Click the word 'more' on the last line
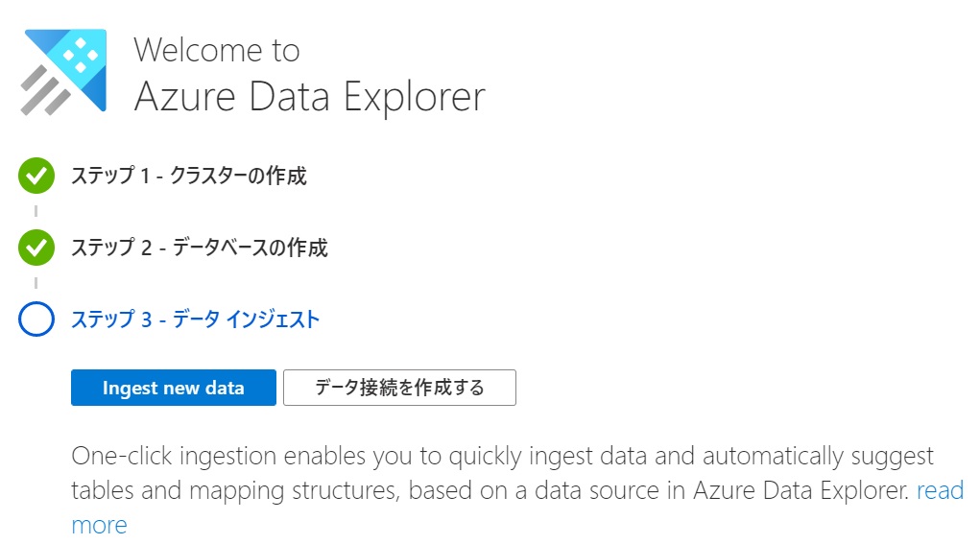The height and width of the screenshot is (544, 980). tap(100, 525)
